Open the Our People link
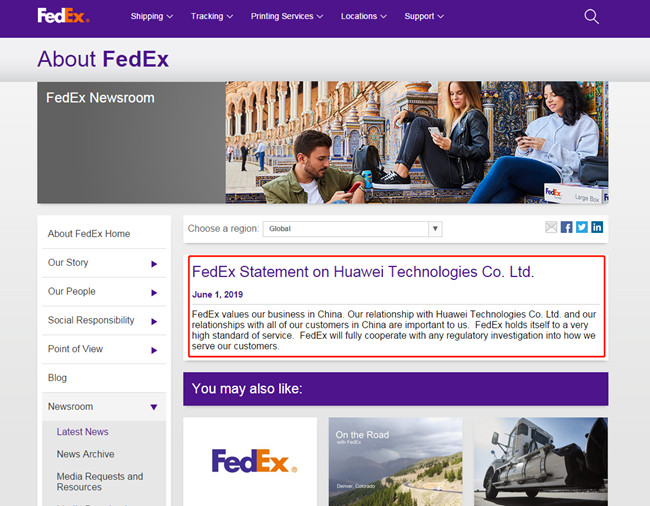Screen dimensions: 650x506 coord(72,291)
